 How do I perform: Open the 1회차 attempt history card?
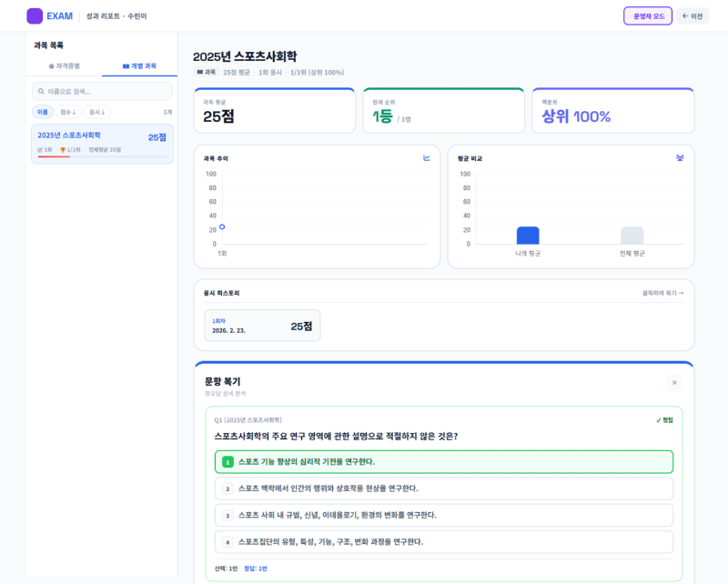tap(262, 326)
